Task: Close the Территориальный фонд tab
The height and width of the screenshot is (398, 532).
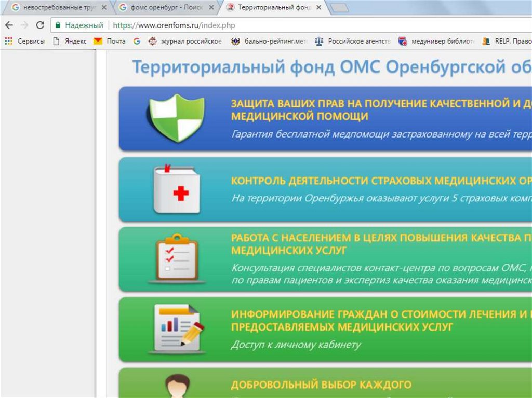Action: click(318, 7)
